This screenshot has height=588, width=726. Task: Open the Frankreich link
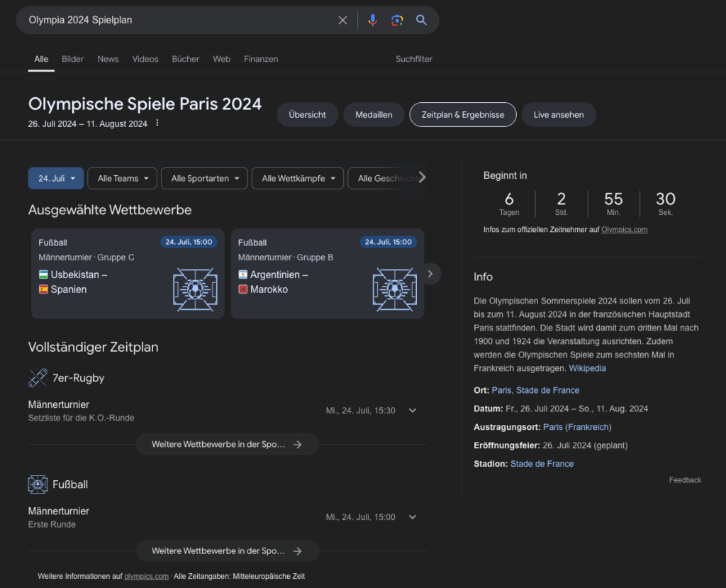coord(588,427)
